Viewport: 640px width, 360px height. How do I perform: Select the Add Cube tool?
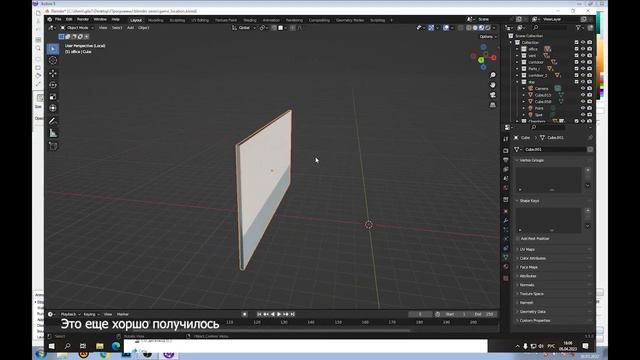pos(53,146)
